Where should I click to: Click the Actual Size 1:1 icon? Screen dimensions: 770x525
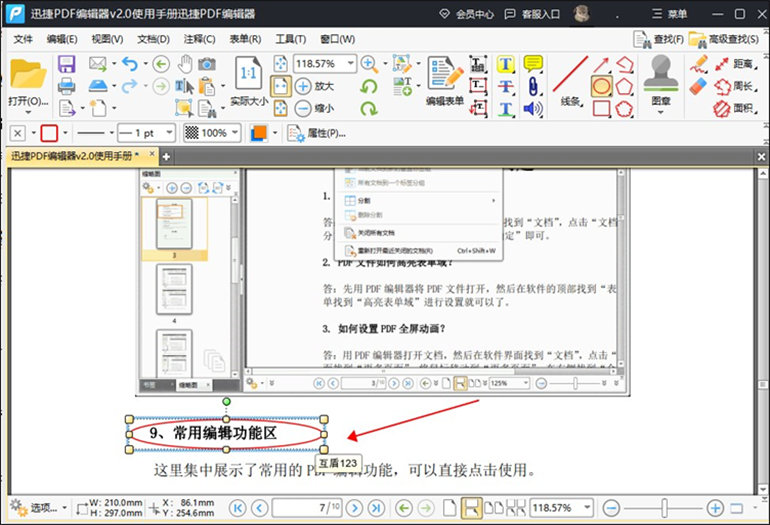(248, 74)
